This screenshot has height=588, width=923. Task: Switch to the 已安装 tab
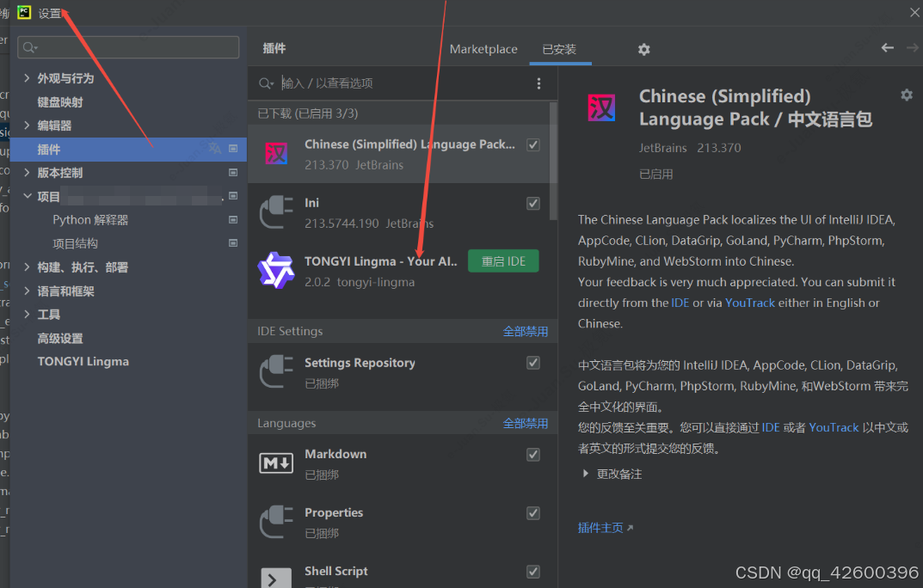(559, 49)
